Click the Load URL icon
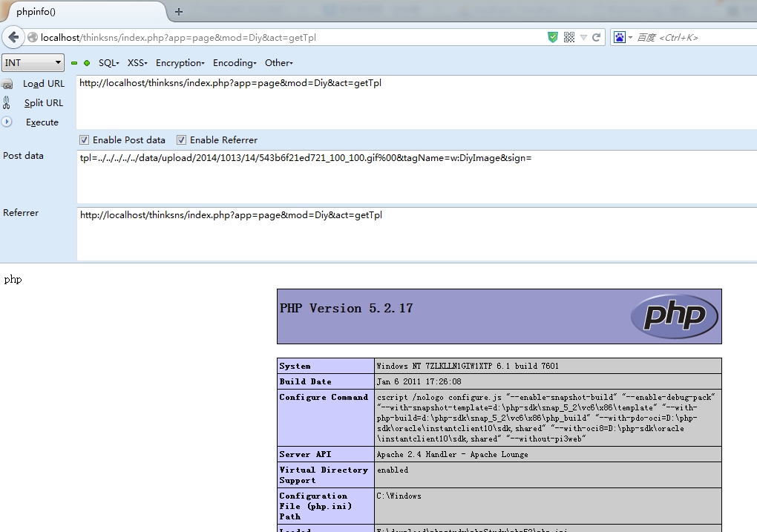 7,84
